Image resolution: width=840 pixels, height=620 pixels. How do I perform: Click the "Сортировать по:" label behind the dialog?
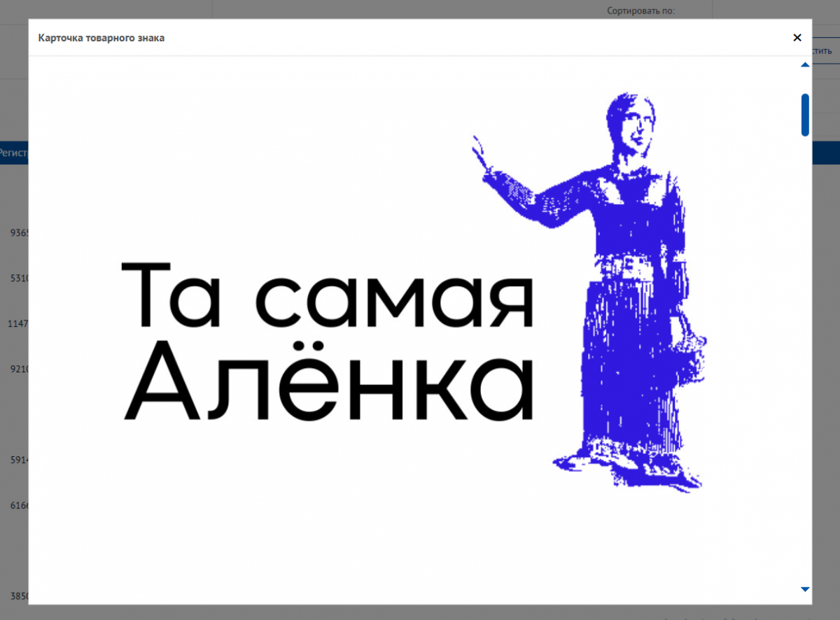tap(640, 11)
